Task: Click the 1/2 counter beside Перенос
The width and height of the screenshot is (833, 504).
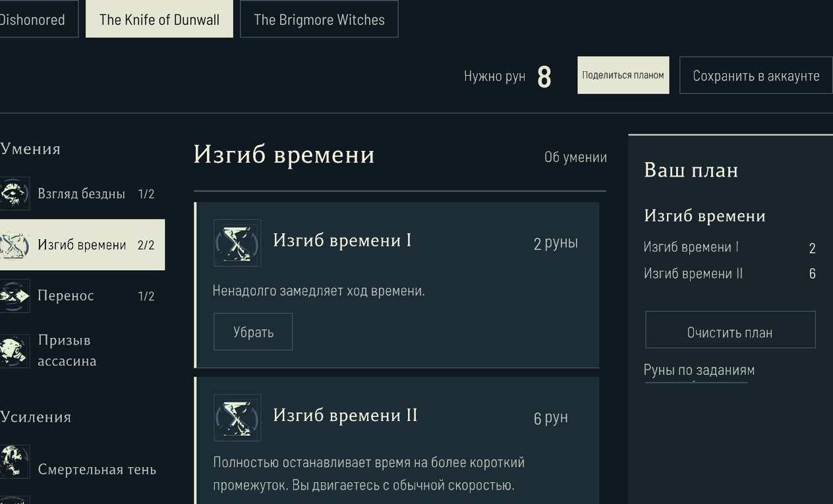Action: pyautogui.click(x=146, y=296)
